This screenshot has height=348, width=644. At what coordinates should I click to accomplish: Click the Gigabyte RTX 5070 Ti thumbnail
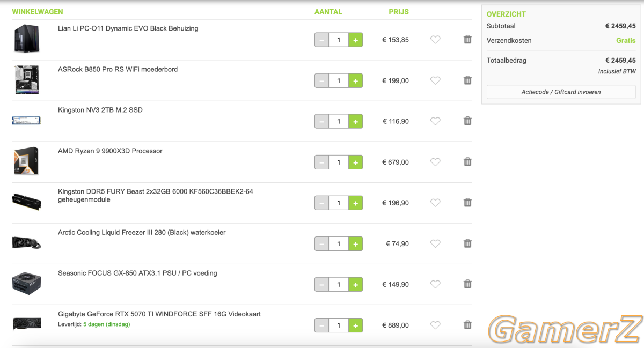pos(26,323)
